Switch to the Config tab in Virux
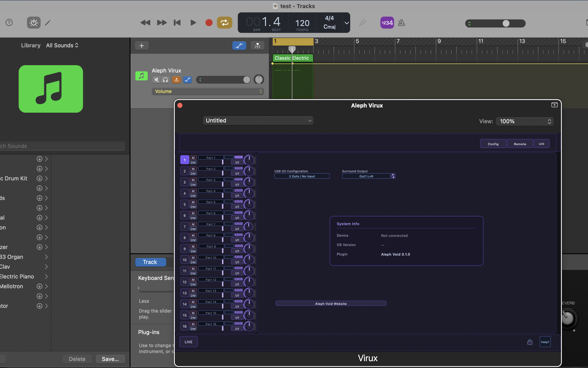Screen dimensions: 588x368 point(493,144)
